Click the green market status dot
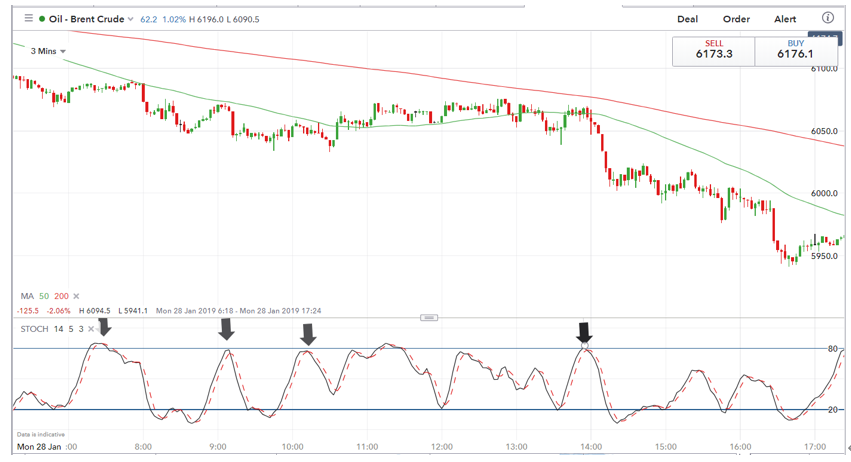Image resolution: width=851 pixels, height=462 pixels. click(42, 18)
